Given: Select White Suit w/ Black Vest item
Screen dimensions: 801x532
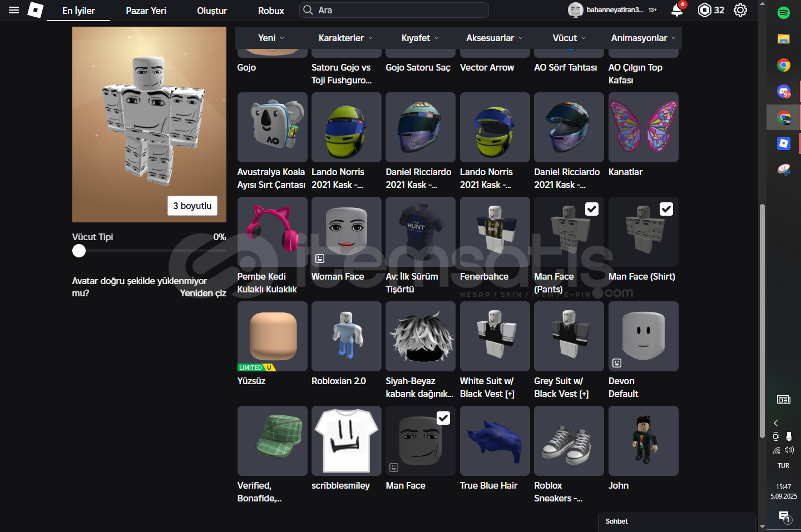Looking at the screenshot, I should pos(495,336).
